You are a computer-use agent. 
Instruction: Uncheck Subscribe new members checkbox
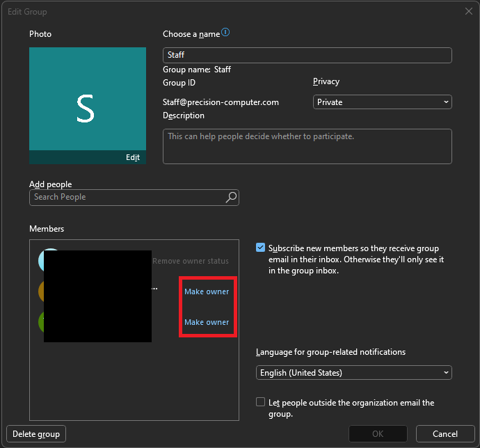pos(260,248)
